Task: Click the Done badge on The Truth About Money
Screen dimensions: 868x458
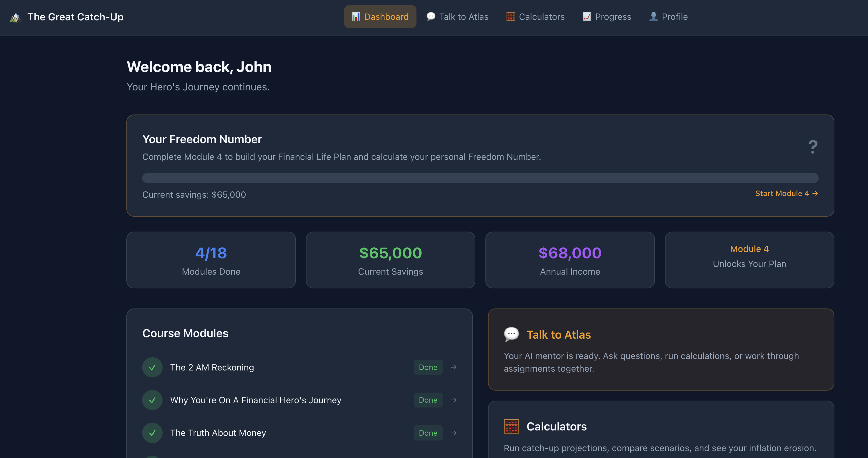Action: (428, 433)
